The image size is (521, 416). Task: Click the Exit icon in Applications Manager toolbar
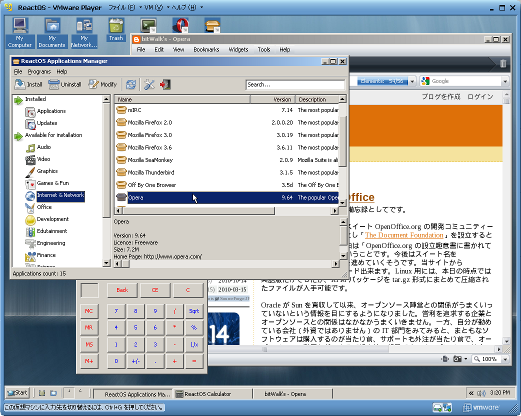(x=165, y=84)
